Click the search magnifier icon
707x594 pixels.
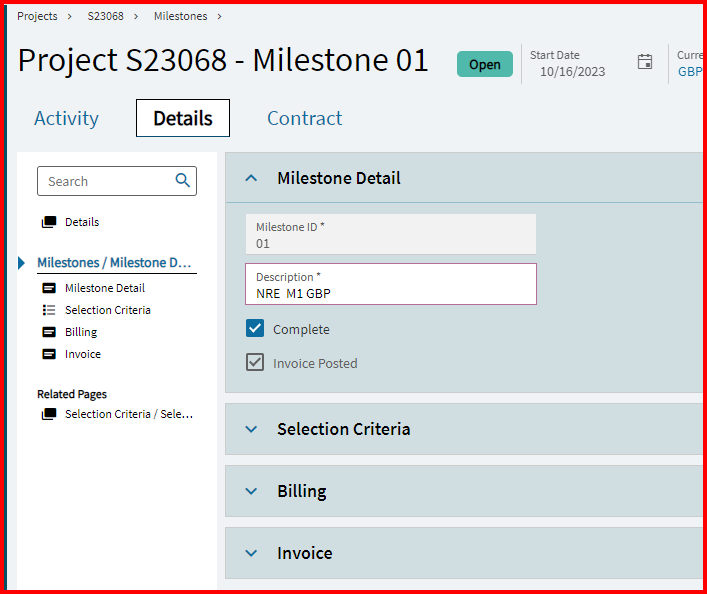(183, 180)
